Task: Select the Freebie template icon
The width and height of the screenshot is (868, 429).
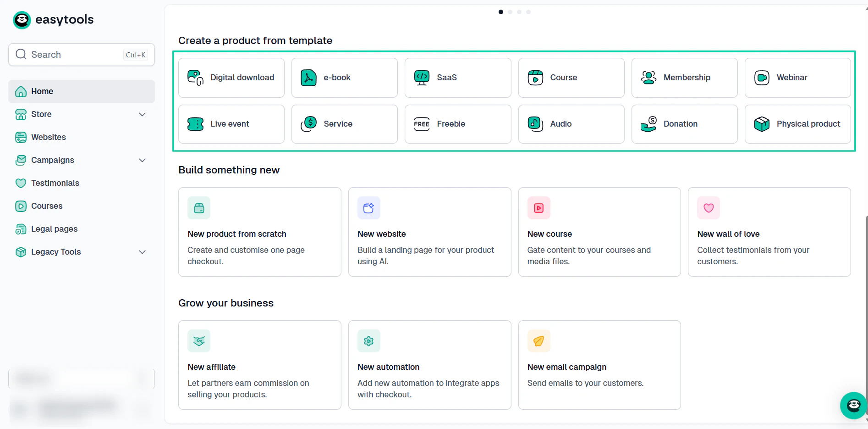Action: click(x=422, y=124)
